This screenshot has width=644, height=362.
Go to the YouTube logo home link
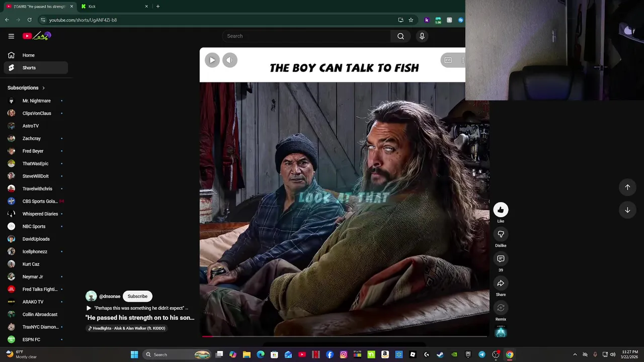[37, 36]
